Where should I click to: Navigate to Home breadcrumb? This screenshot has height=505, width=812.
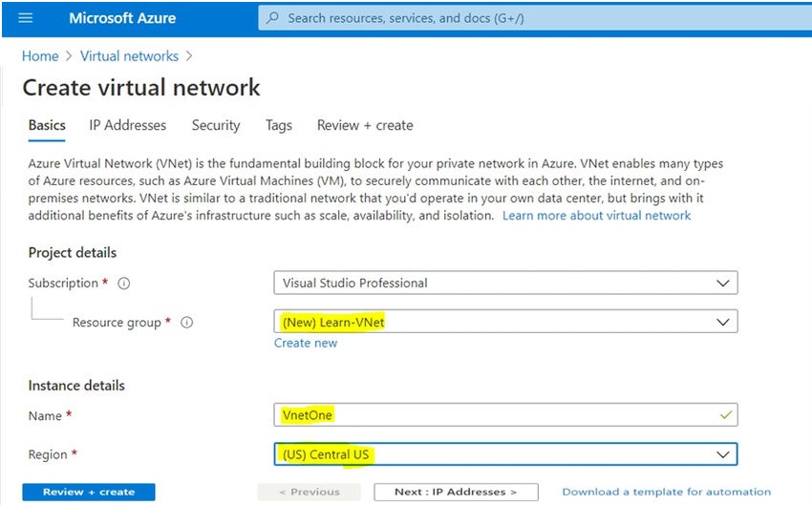pos(40,56)
